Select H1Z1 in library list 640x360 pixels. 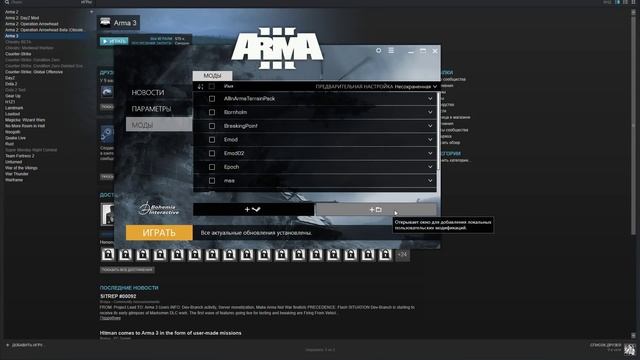coord(10,102)
